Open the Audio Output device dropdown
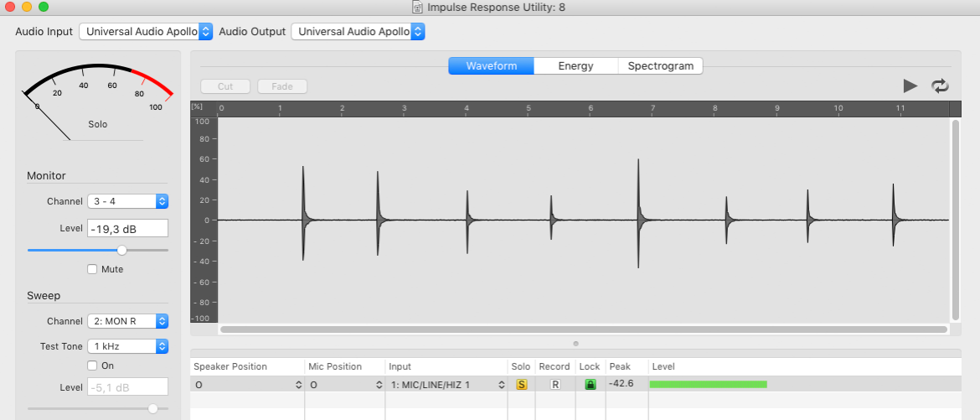980x420 pixels. point(358,31)
